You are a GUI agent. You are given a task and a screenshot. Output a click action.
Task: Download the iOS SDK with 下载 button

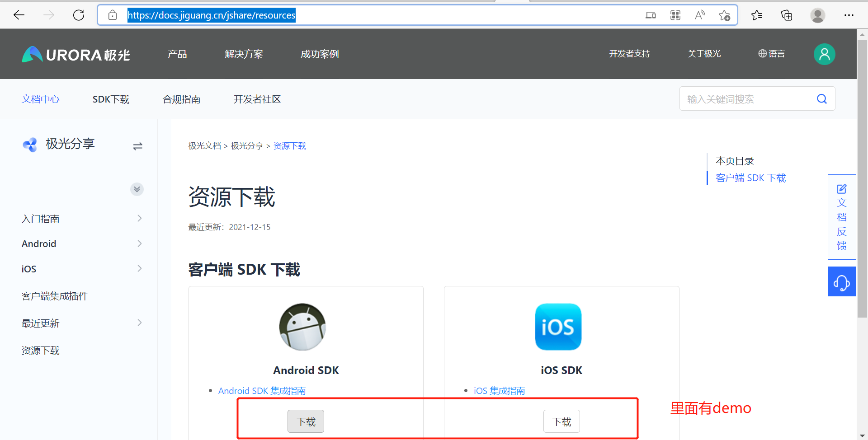point(561,421)
